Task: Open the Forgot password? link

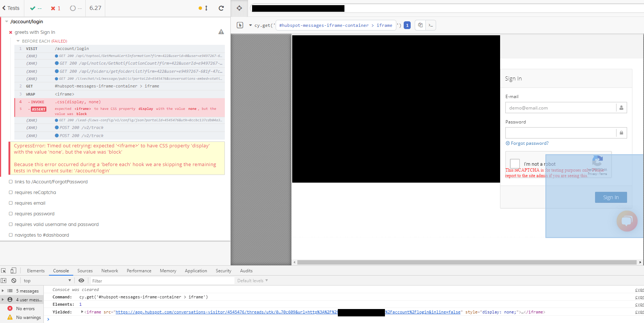Action: coord(527,143)
